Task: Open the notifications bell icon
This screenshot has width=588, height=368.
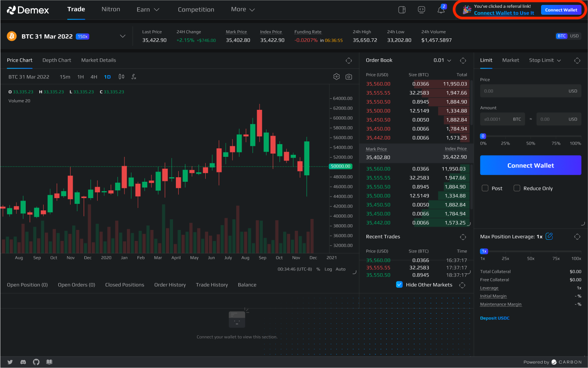Action: tap(441, 10)
